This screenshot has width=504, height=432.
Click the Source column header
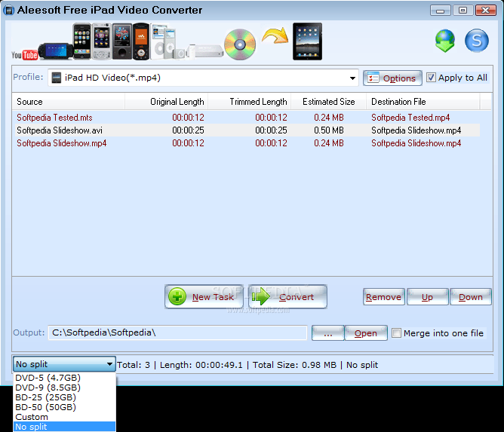(x=69, y=102)
